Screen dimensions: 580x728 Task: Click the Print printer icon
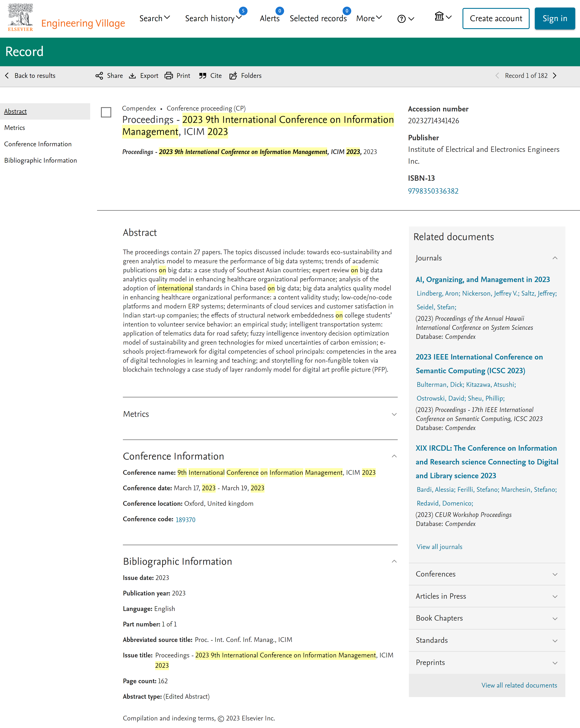169,76
